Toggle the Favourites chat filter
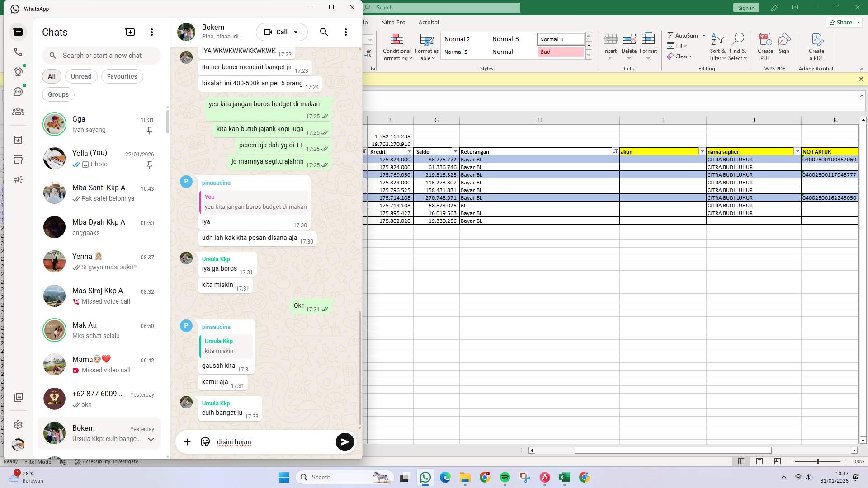The image size is (868, 488). [122, 76]
